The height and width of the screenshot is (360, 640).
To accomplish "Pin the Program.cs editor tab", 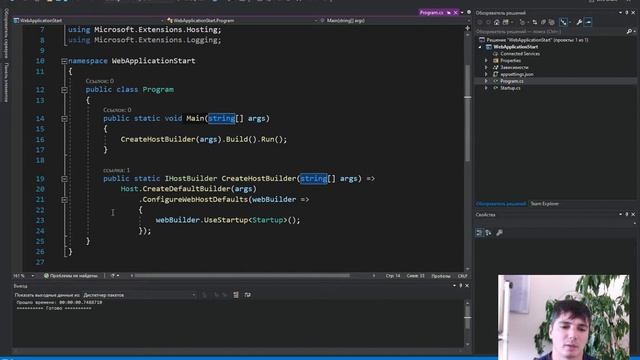I will pyautogui.click(x=449, y=13).
